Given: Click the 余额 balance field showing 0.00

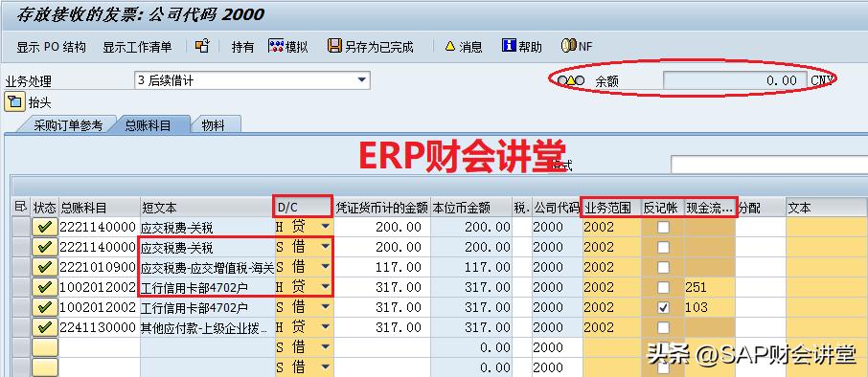Looking at the screenshot, I should (735, 80).
